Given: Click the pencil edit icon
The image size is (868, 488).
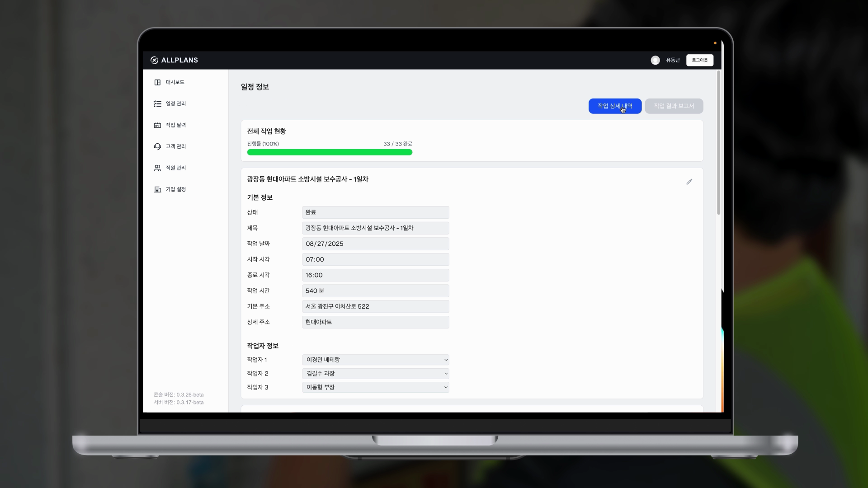Looking at the screenshot, I should tap(689, 182).
